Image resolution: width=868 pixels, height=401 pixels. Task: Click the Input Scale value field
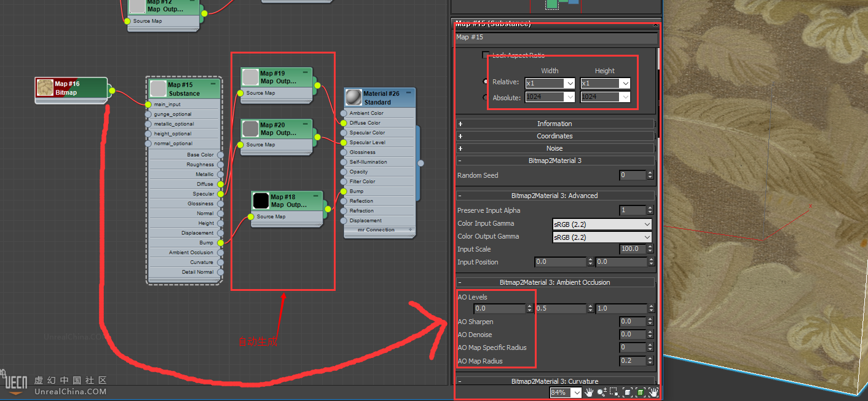632,249
